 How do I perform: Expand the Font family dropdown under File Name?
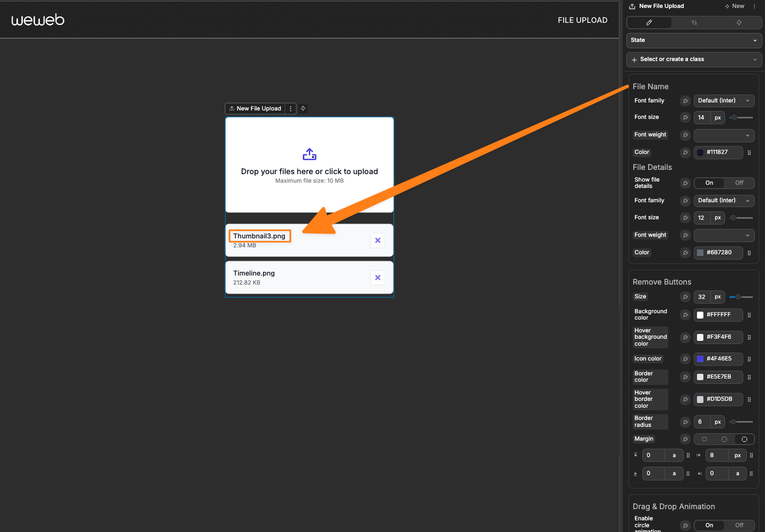click(x=724, y=100)
